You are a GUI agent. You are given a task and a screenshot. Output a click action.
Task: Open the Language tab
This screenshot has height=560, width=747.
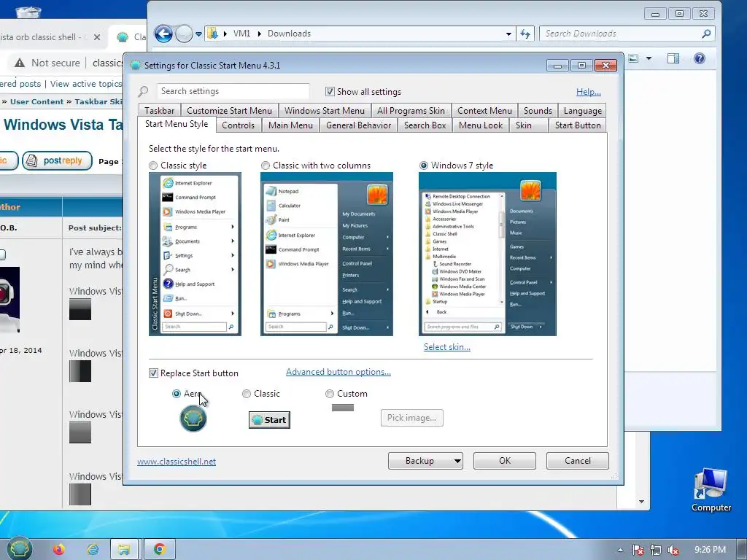click(x=582, y=111)
